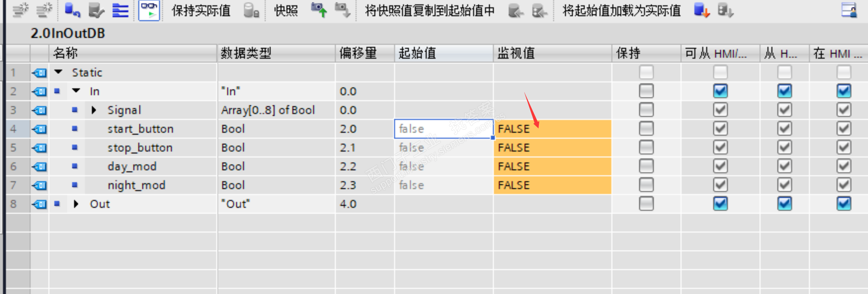
Task: Enable 保持 checkbox for the In row
Action: [x=646, y=91]
